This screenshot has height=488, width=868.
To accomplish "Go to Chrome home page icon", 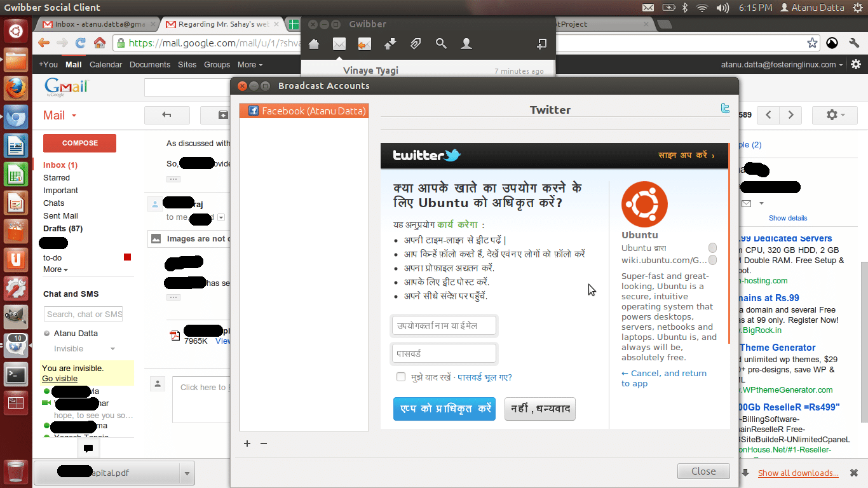I will click(99, 43).
